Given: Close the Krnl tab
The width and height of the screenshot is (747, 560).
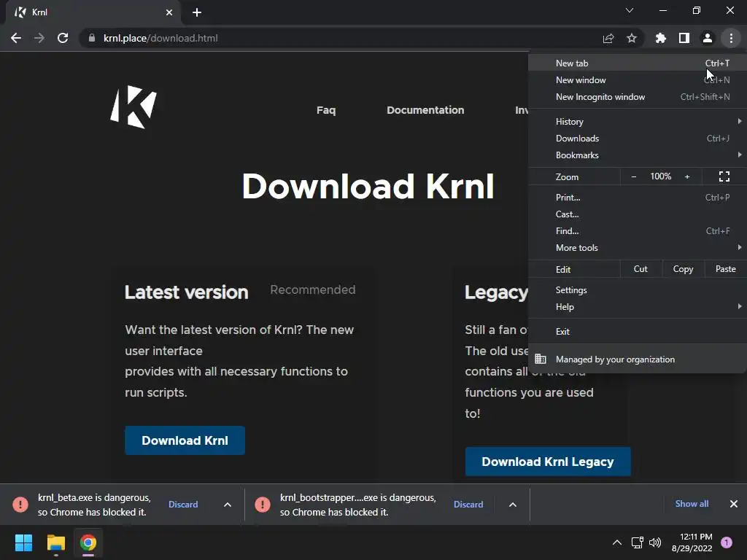Looking at the screenshot, I should pos(169,12).
